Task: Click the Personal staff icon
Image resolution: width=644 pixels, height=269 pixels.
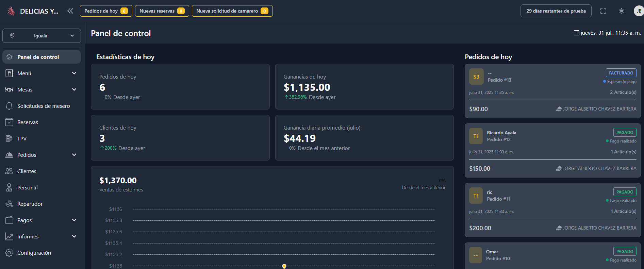Action: 9,187
